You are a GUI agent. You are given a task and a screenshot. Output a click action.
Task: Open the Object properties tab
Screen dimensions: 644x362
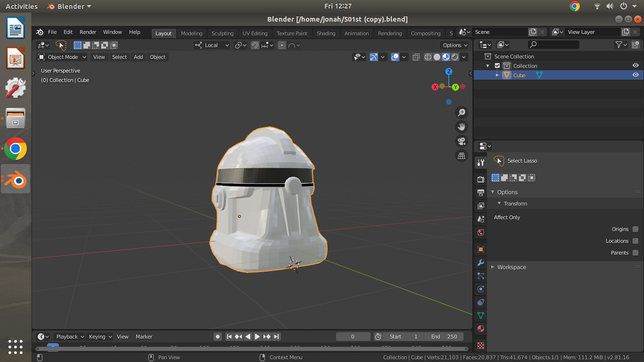[481, 249]
